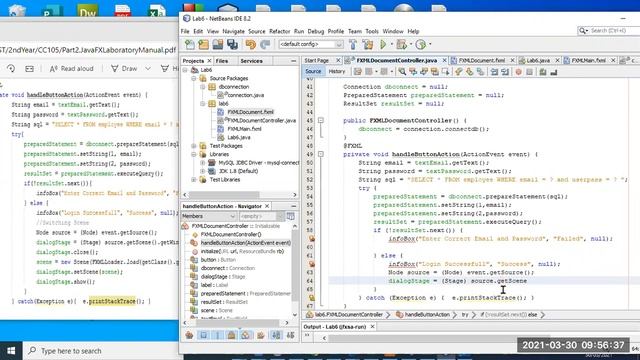Viewport: 640px width, 360px height.
Task: Toggle Bookmark icon in editor toolbar
Action: pos(480,72)
